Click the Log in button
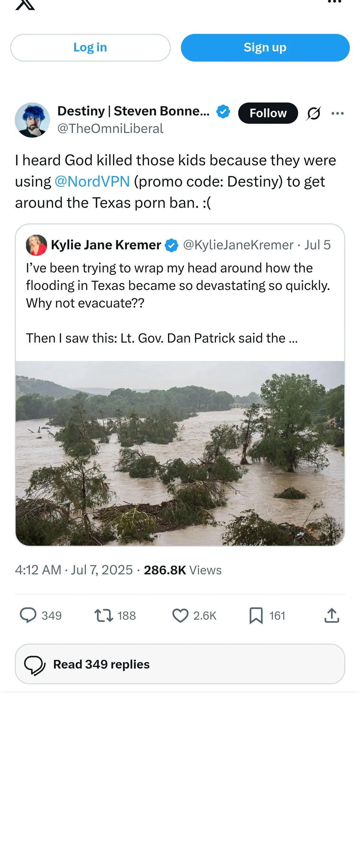 point(90,47)
